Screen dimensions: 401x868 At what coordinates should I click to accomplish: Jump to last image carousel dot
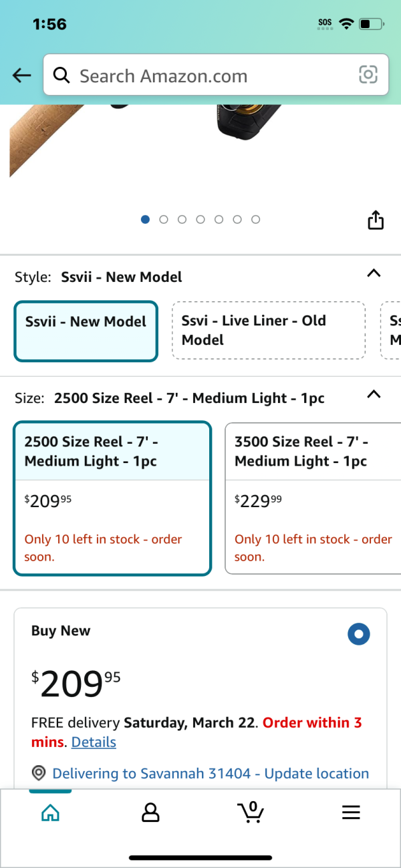click(255, 219)
